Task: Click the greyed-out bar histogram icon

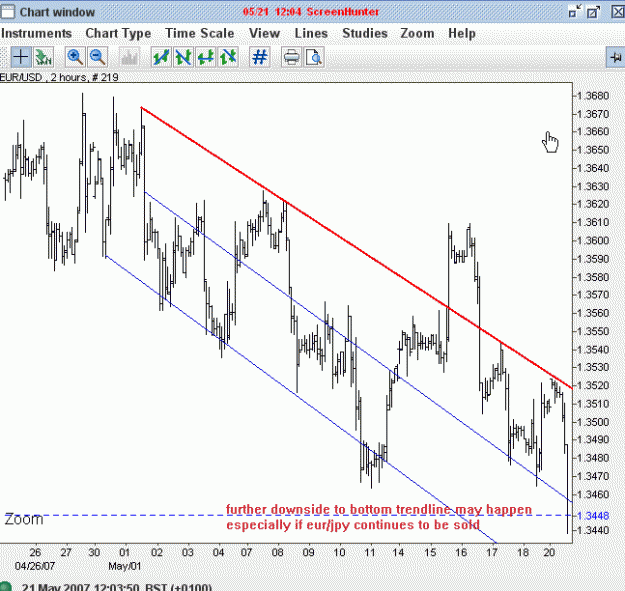Action: 130,57
